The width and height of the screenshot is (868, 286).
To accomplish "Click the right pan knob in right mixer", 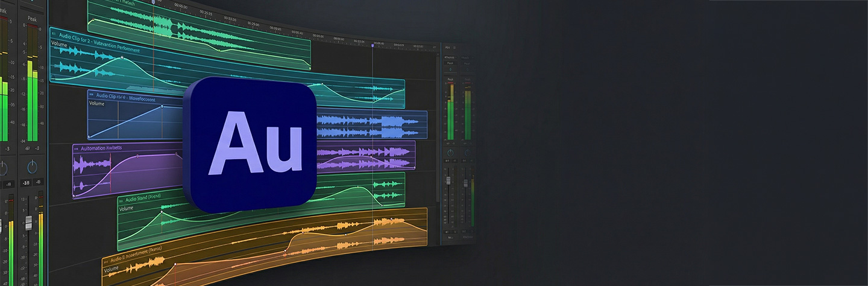I will (467, 152).
